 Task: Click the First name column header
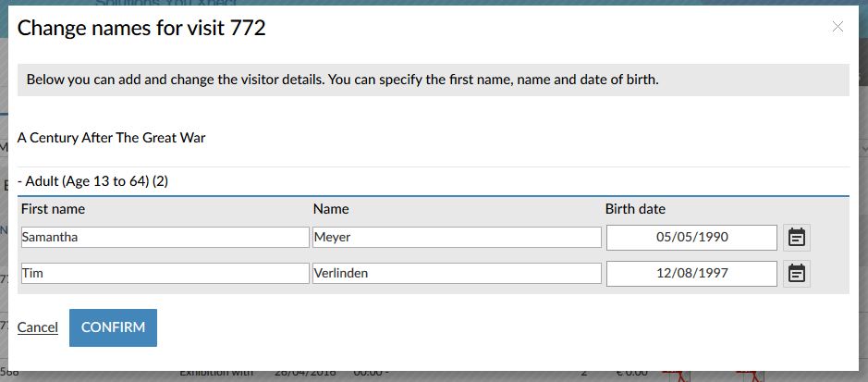(53, 209)
